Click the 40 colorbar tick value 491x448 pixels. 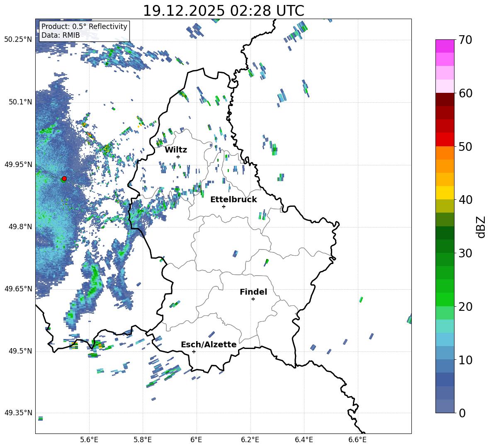pos(465,200)
